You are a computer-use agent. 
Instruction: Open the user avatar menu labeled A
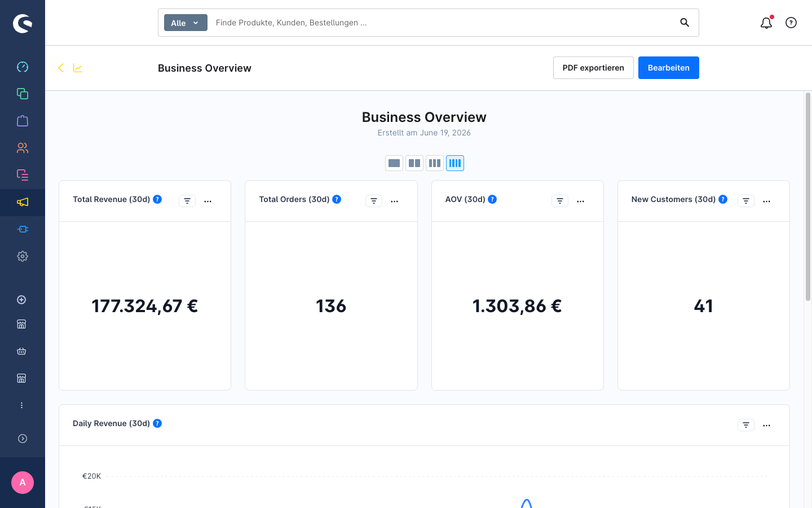[x=23, y=483]
